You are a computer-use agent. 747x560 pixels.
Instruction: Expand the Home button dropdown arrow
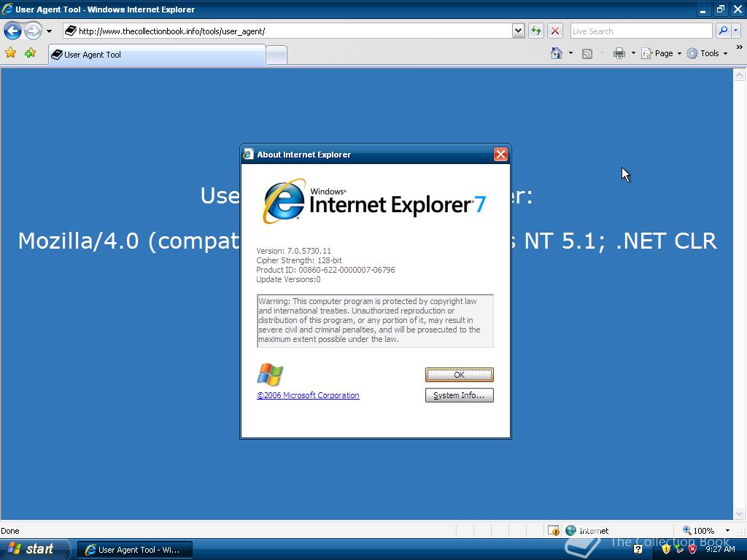[570, 53]
